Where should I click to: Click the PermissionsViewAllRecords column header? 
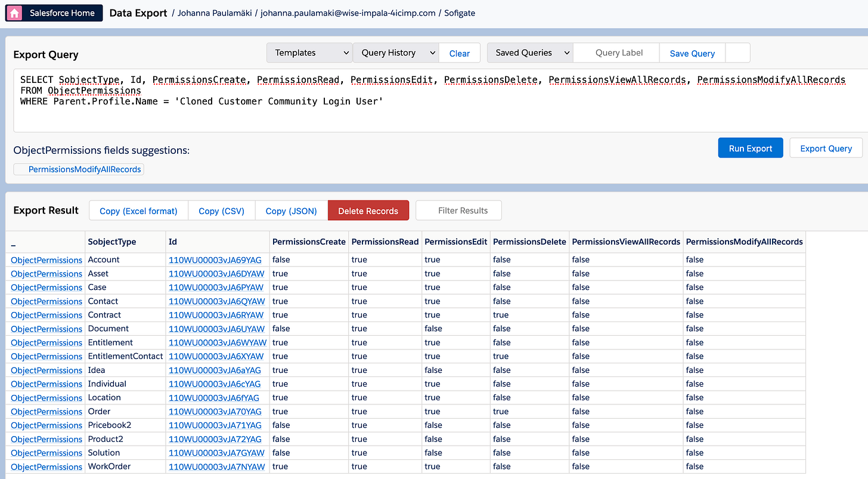(x=626, y=242)
